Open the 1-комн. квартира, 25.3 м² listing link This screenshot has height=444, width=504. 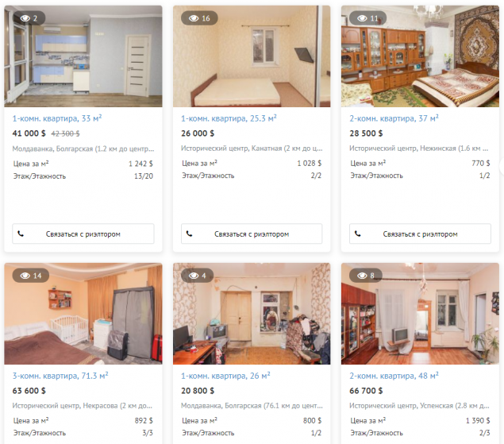(229, 118)
